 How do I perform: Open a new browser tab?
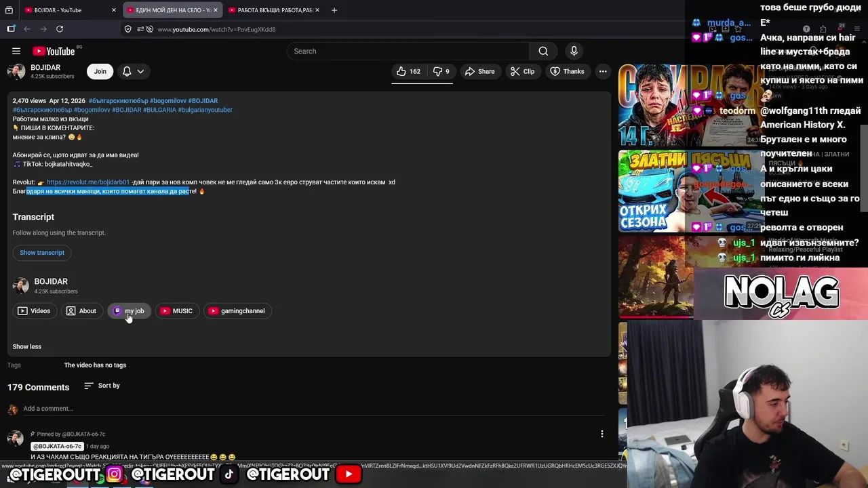[x=334, y=10]
